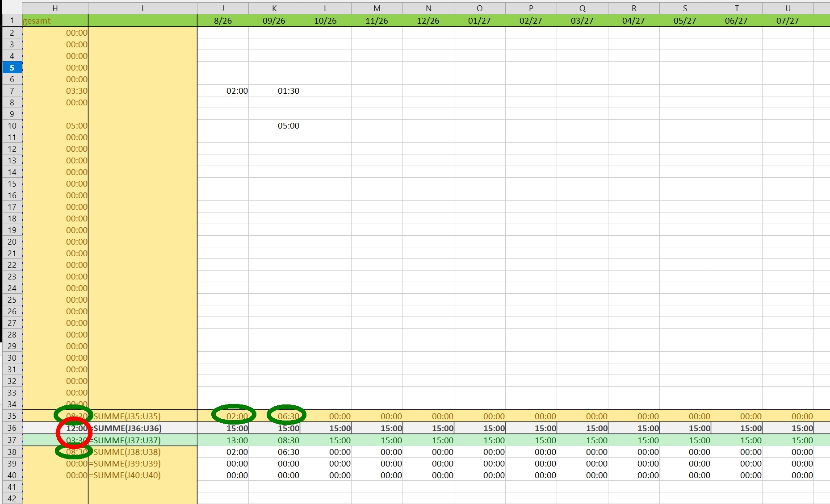Click the =SUMME(J38:U38) formula text
830x504 pixels.
[126, 452]
